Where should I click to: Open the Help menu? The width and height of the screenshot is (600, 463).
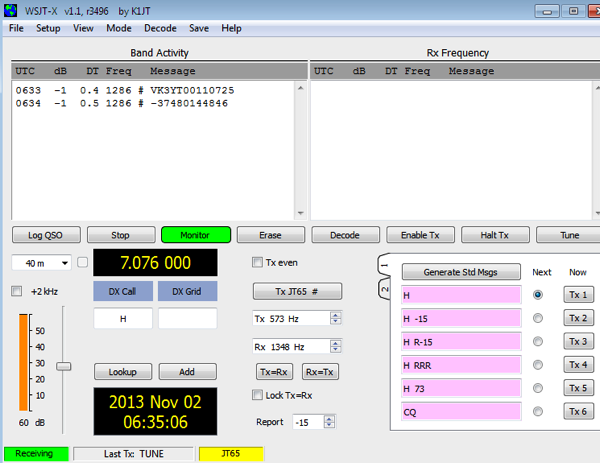[x=231, y=28]
